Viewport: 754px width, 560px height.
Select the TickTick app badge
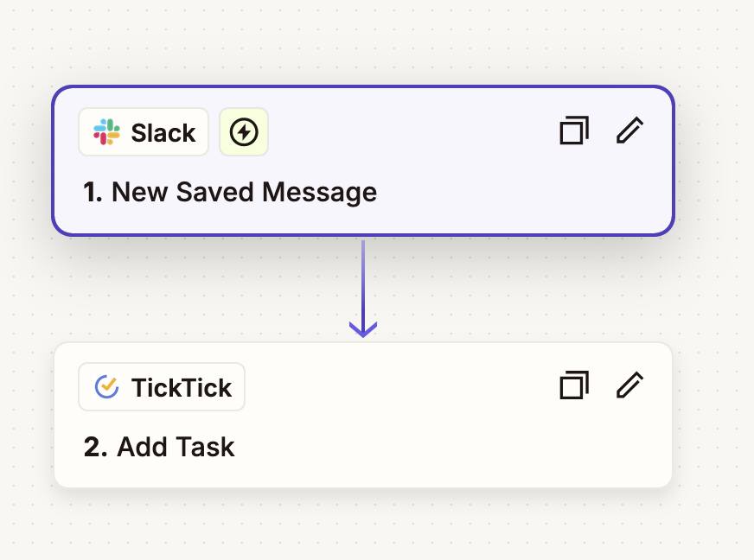pos(162,386)
